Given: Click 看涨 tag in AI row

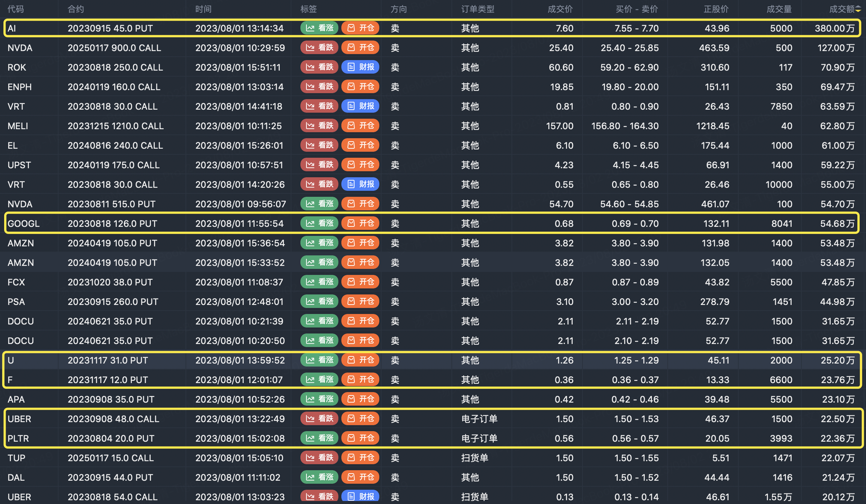Looking at the screenshot, I should [319, 28].
